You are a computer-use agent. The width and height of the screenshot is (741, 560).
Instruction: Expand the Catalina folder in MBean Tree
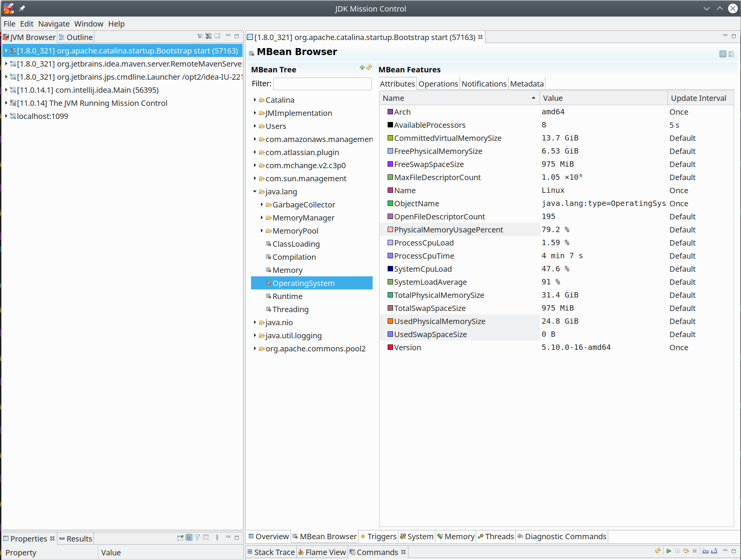255,100
